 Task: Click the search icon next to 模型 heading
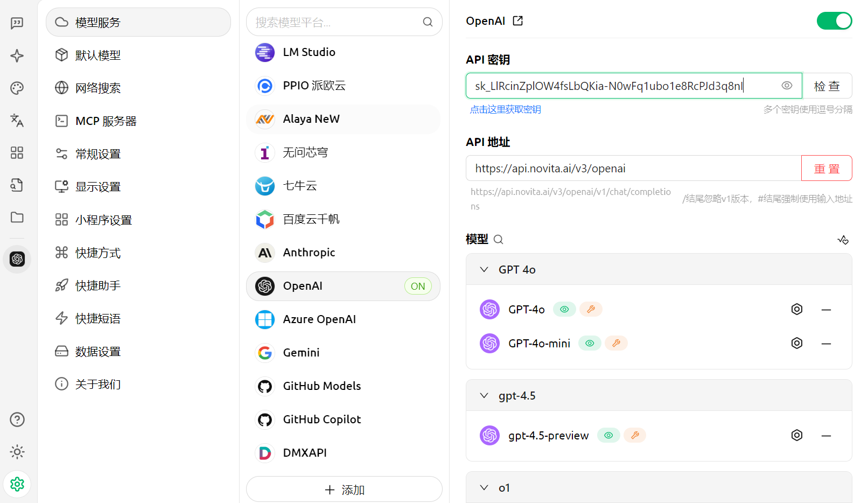(x=499, y=240)
